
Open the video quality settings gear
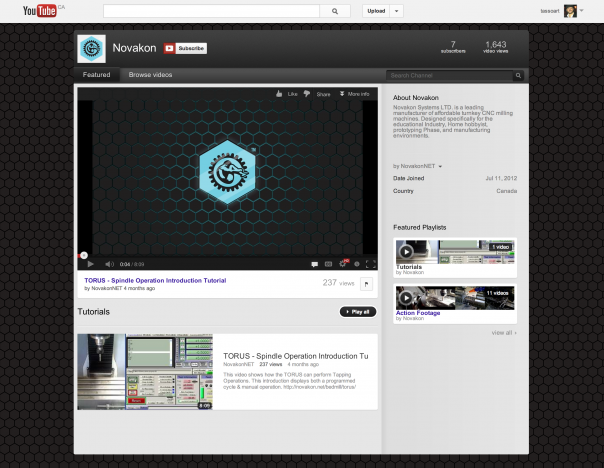coord(342,263)
